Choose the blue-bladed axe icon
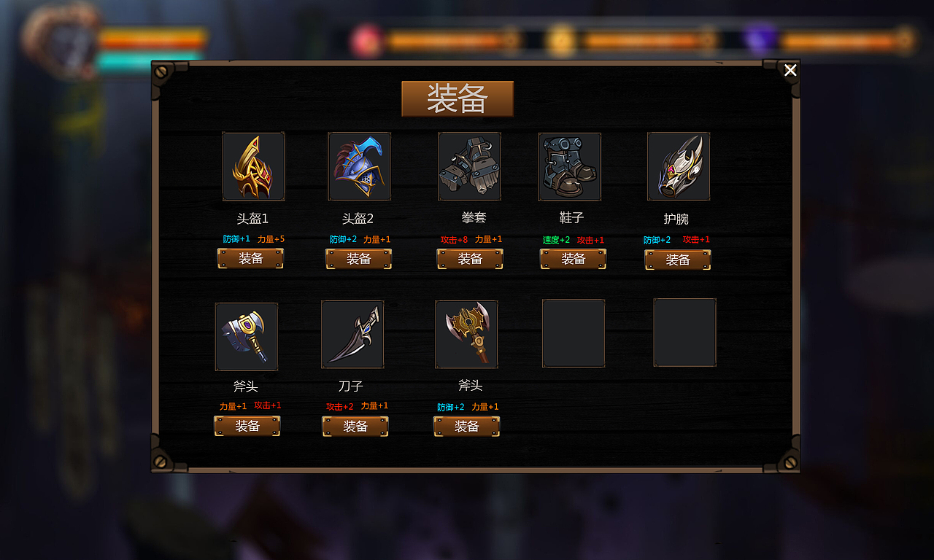934x560 pixels. [247, 337]
